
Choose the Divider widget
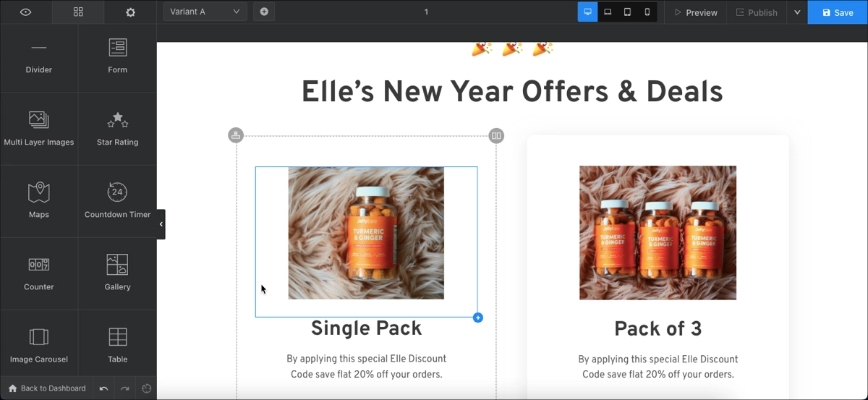click(39, 56)
